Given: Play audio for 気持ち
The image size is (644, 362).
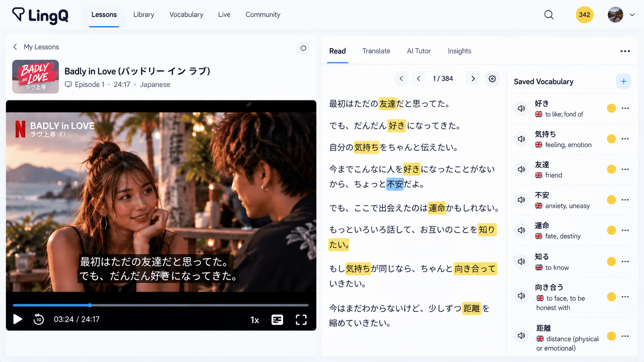Looking at the screenshot, I should (x=522, y=139).
